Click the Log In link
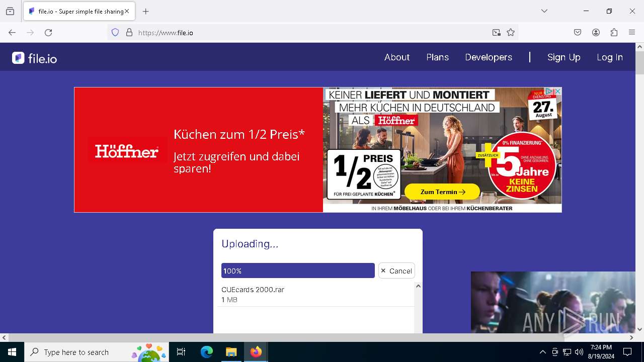This screenshot has width=644, height=362. tap(610, 57)
